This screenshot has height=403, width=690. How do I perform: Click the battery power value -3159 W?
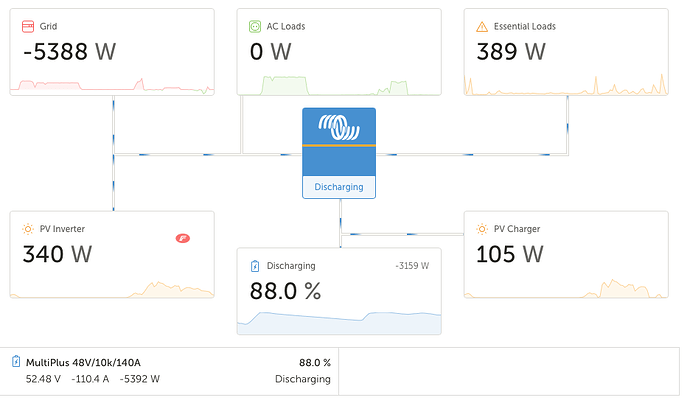412,266
